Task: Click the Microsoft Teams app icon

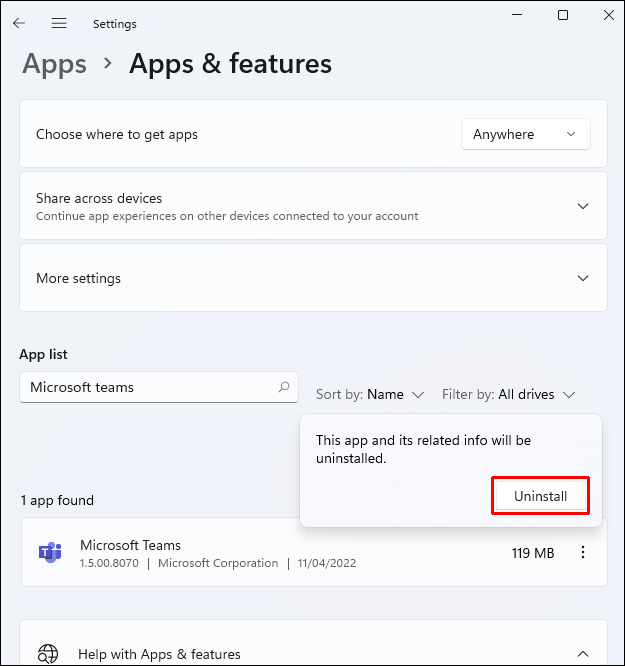Action: pyautogui.click(x=49, y=552)
